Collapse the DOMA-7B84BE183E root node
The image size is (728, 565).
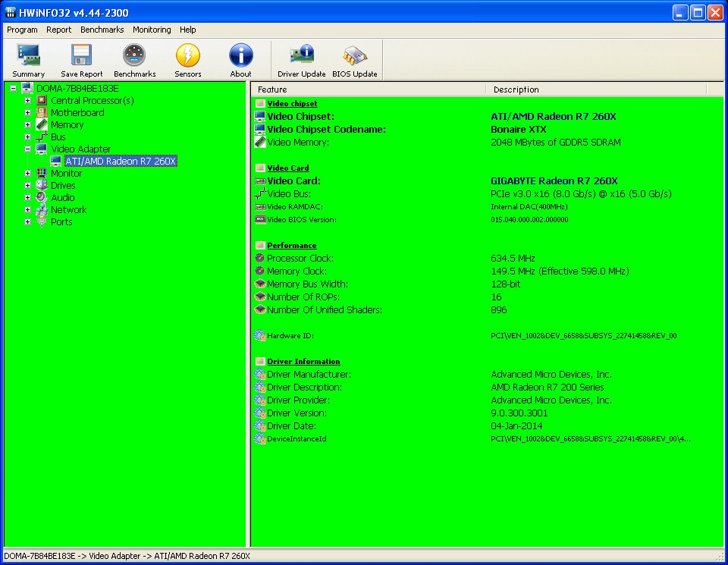click(x=14, y=89)
